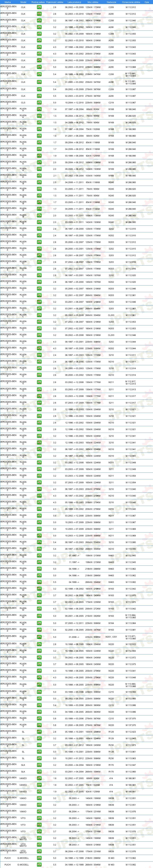This screenshot has height=868, width=153.
Task: Select the fuel icon in the VANEO 1.9 row
Action: pos(39,792)
